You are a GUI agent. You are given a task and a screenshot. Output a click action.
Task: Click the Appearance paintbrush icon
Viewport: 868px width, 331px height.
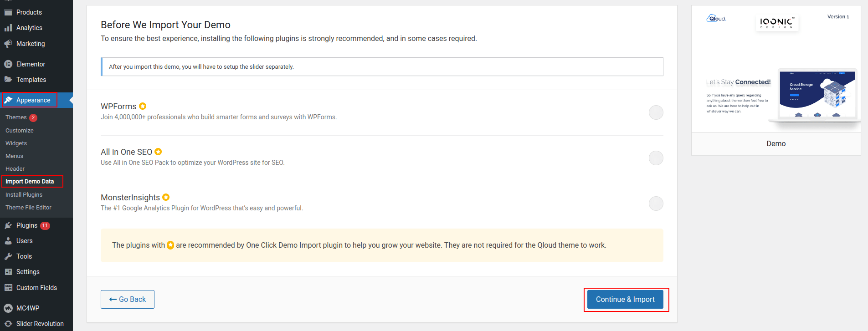[8, 100]
